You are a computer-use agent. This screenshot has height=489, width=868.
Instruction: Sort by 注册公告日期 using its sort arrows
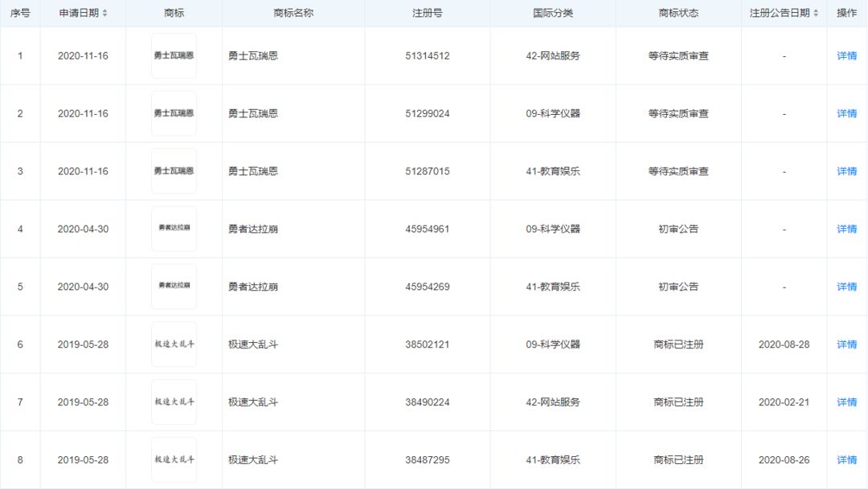click(x=816, y=13)
